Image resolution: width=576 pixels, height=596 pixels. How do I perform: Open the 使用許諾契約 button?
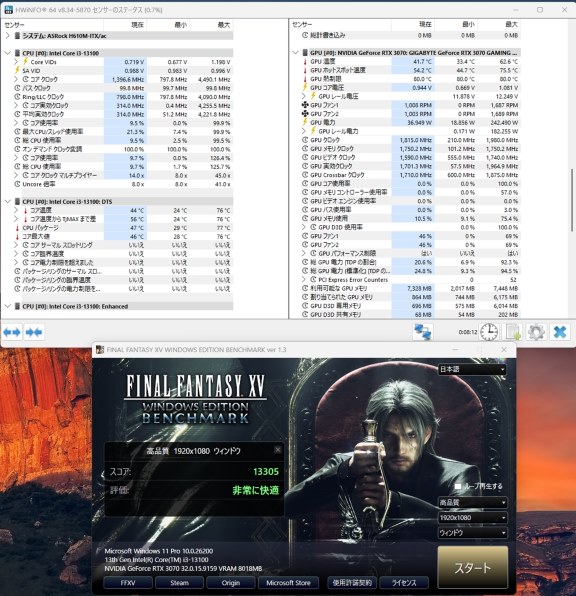coord(352,583)
